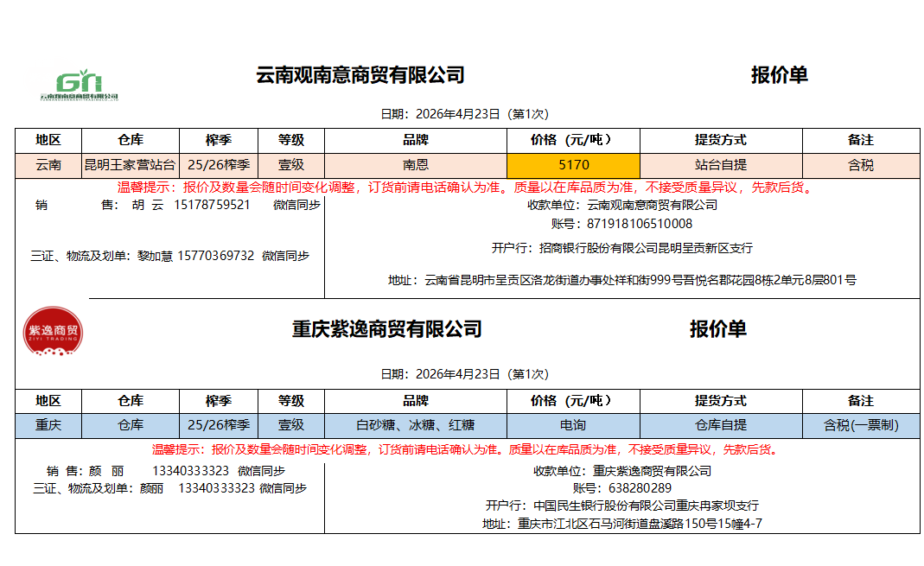Select the 重庆 region cell
The height and width of the screenshot is (566, 924).
(48, 425)
